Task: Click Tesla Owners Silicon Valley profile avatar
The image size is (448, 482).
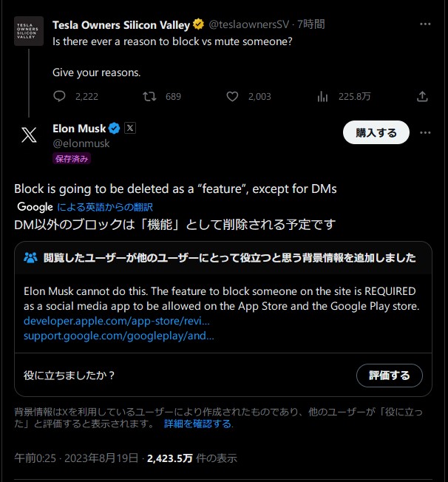Action: tap(29, 31)
